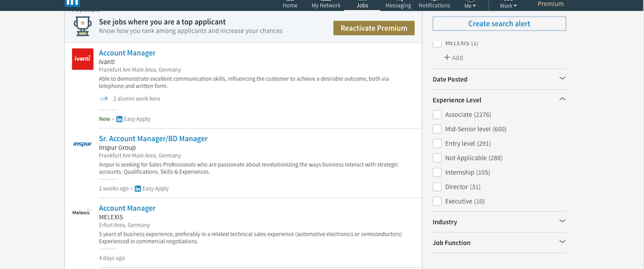Click the plus Add company filter
This screenshot has width=644, height=269.
(453, 58)
